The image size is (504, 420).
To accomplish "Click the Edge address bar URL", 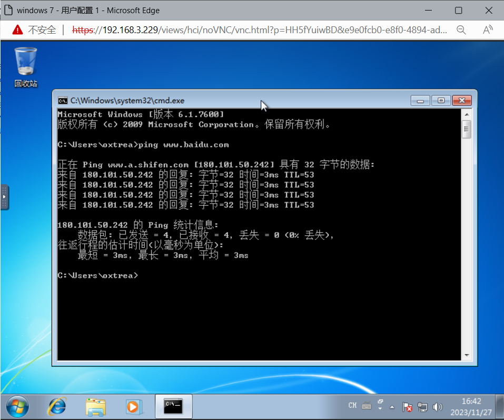I will pyautogui.click(x=260, y=30).
